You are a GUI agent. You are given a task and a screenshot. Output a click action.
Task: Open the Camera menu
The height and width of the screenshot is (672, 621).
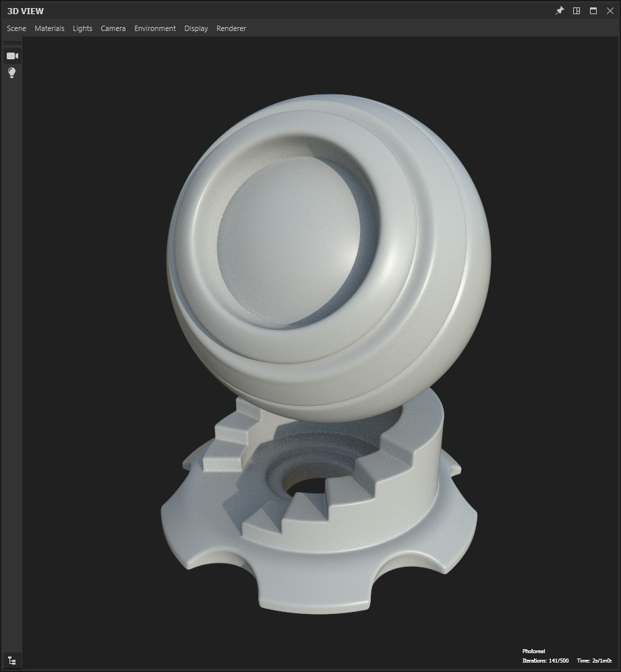(x=113, y=28)
